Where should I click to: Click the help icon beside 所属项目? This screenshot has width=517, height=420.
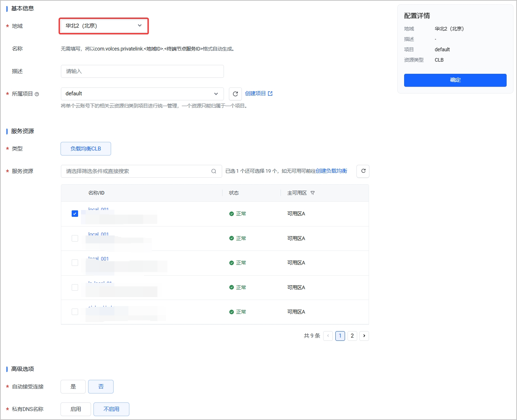point(37,94)
